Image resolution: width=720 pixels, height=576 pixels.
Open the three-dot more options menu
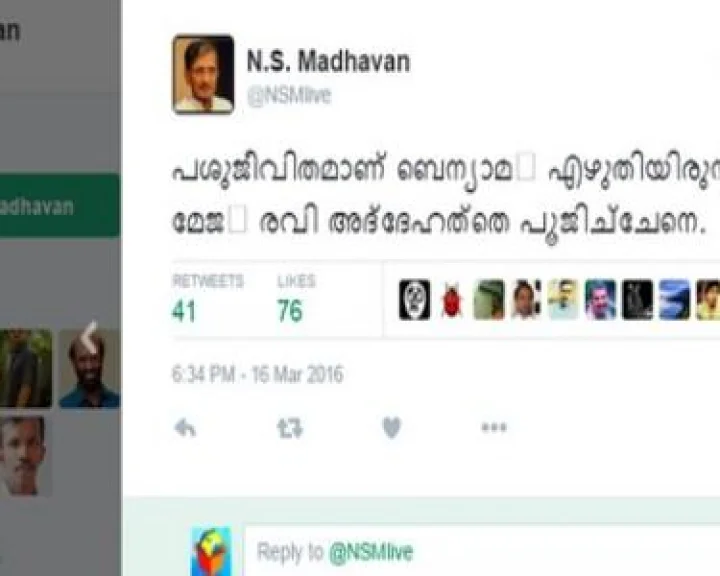pyautogui.click(x=494, y=428)
